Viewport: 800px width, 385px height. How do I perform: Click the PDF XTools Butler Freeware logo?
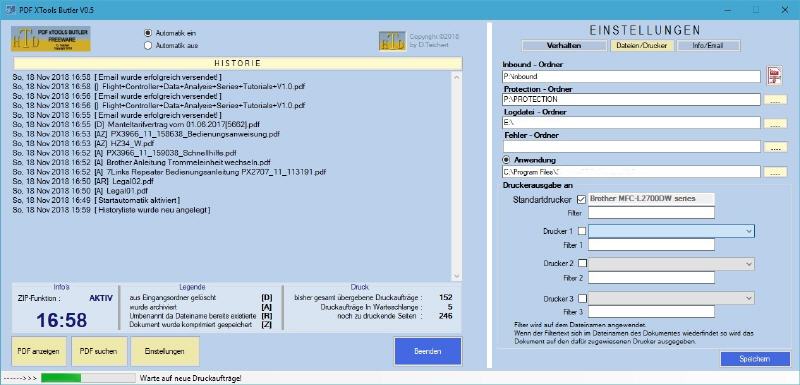(51, 39)
